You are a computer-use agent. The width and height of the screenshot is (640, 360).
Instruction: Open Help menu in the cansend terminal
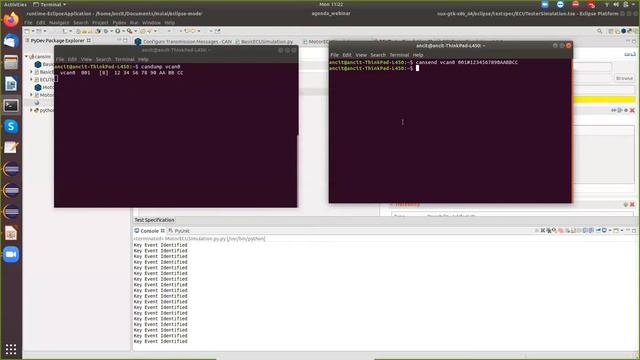point(418,55)
